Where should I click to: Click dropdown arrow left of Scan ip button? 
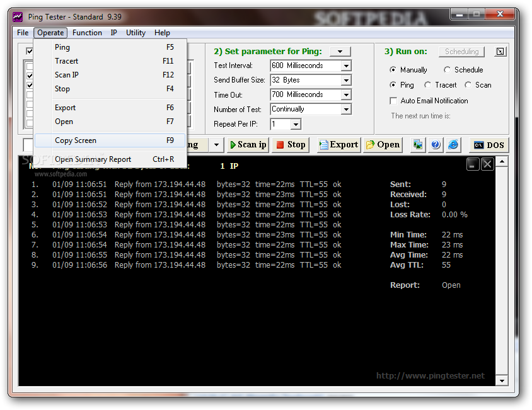click(216, 145)
